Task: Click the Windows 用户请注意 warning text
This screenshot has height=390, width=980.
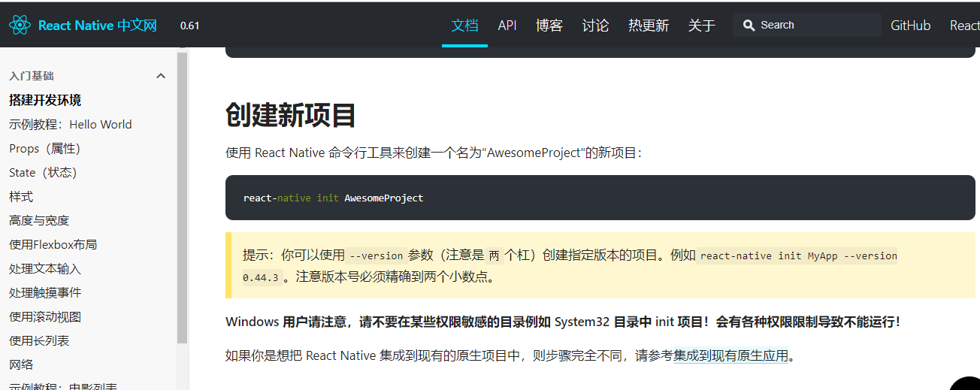Action: (563, 322)
